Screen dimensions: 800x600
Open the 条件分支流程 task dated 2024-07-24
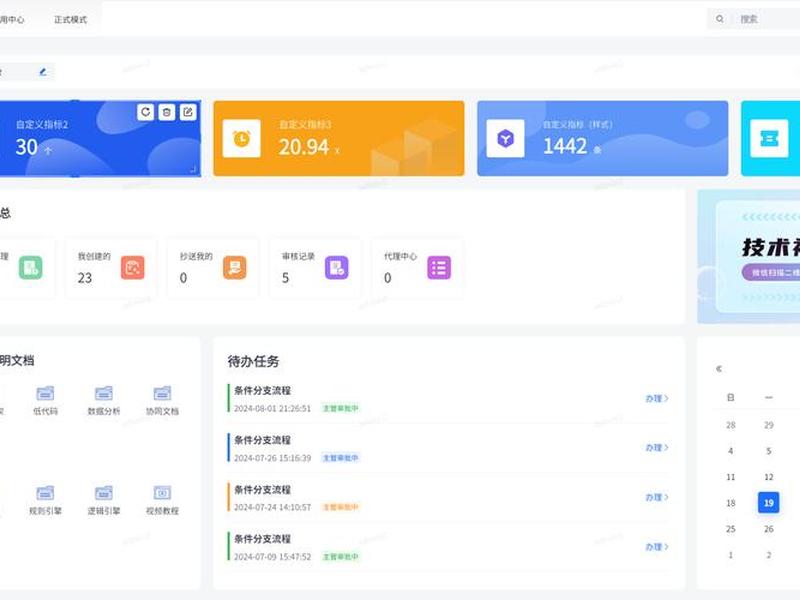tap(262, 489)
